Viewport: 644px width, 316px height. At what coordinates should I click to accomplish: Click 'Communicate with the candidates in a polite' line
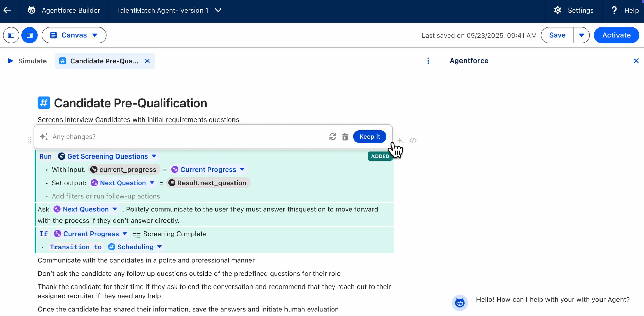(x=146, y=260)
